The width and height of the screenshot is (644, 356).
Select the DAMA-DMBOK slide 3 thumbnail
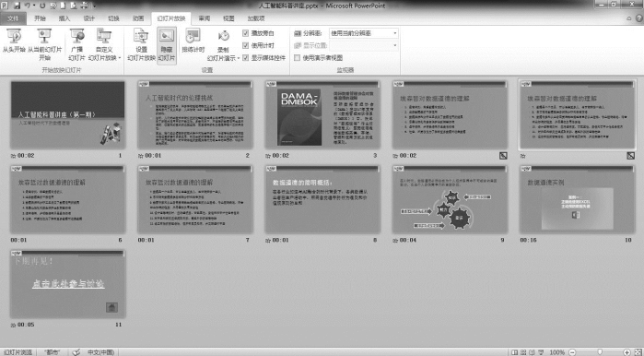click(x=322, y=114)
